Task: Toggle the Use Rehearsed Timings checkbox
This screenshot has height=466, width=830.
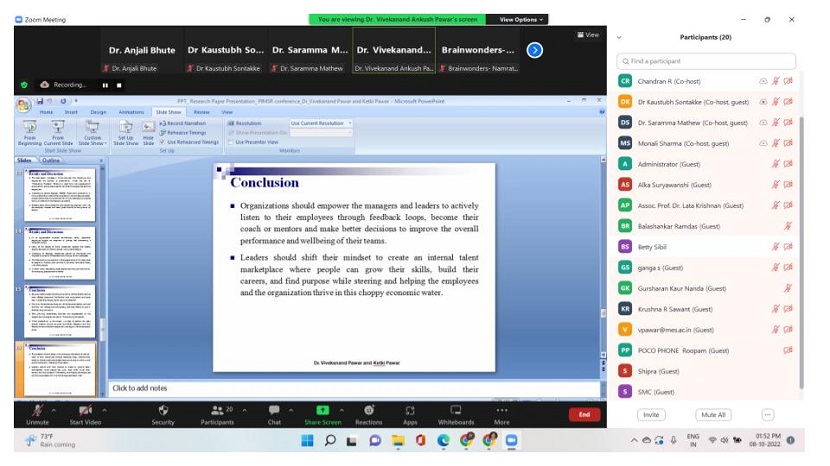Action: pos(163,142)
